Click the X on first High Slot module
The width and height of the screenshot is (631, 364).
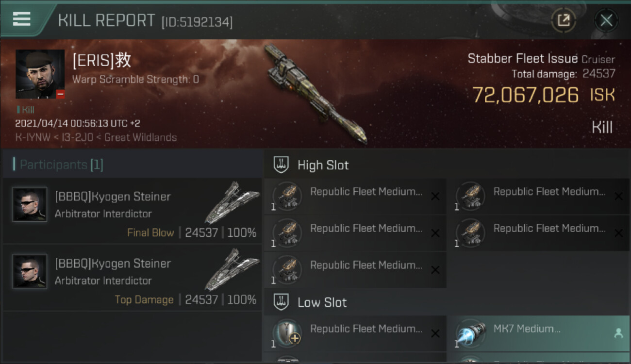pyautogui.click(x=435, y=196)
